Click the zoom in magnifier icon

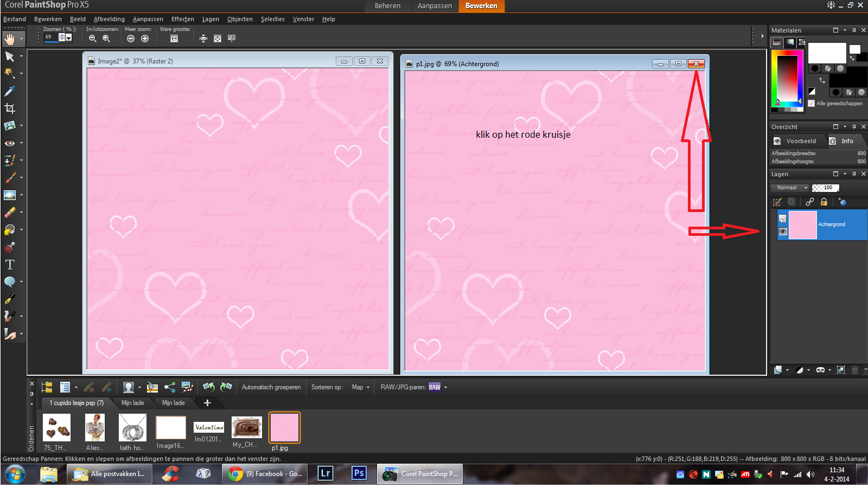tap(106, 38)
